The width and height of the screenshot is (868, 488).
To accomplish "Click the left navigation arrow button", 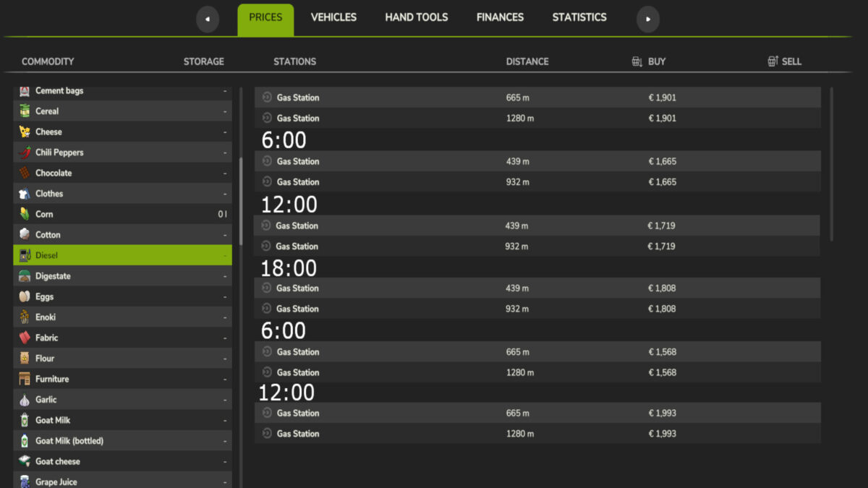I will click(208, 19).
